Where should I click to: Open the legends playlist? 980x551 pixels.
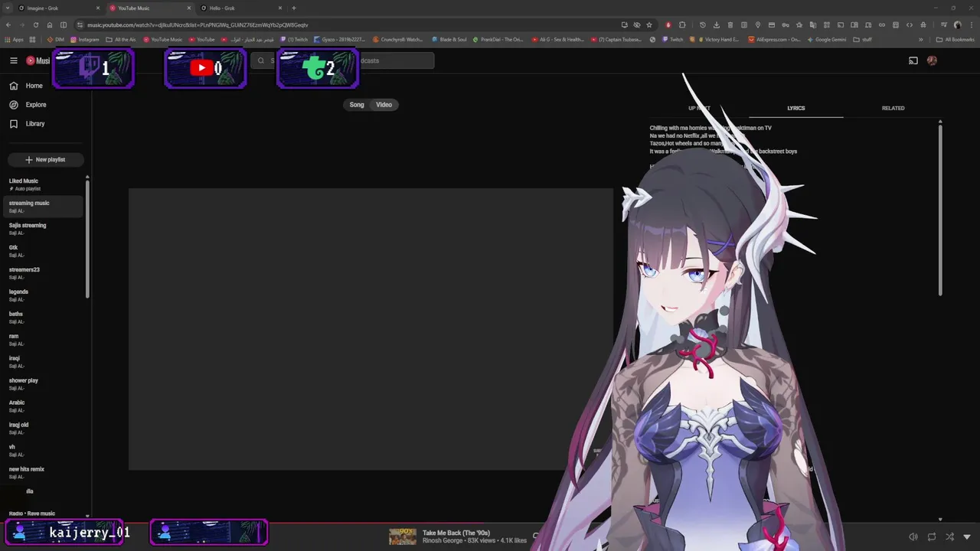coord(44,295)
